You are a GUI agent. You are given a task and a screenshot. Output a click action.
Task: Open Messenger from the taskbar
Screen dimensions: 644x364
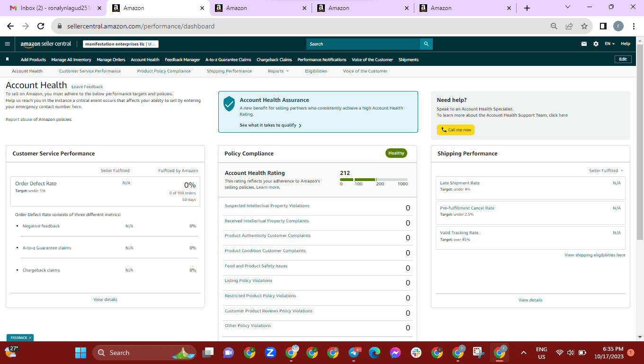tap(395, 353)
